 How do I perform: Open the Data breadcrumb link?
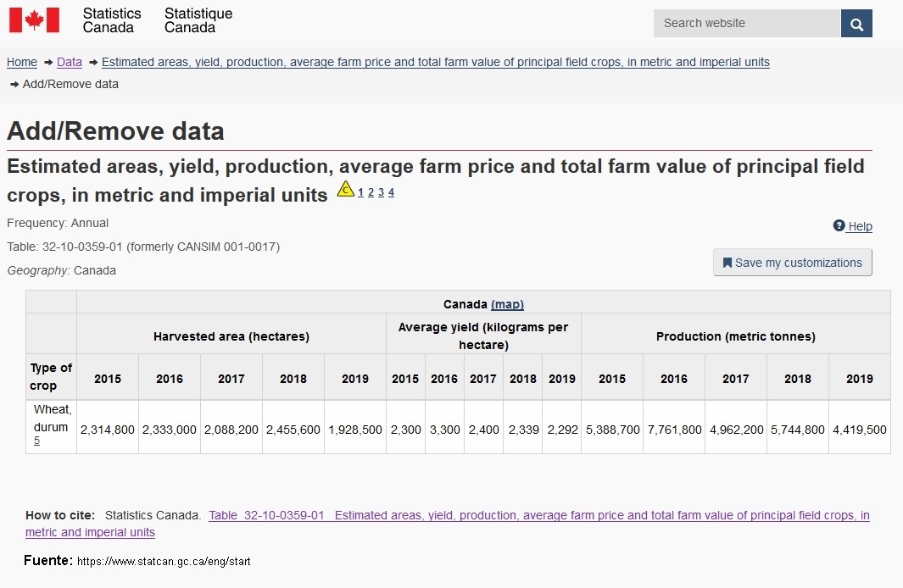tap(70, 62)
